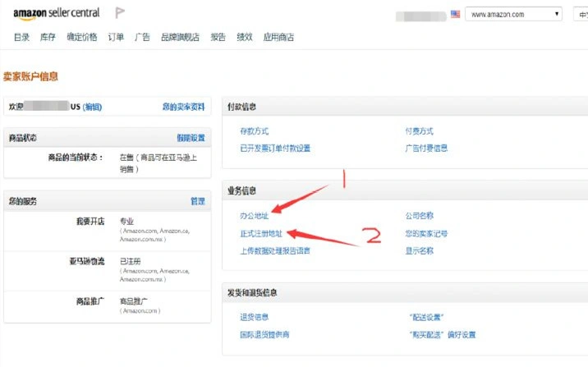
Task: Click the flag icon beside the logo
Action: [x=120, y=13]
